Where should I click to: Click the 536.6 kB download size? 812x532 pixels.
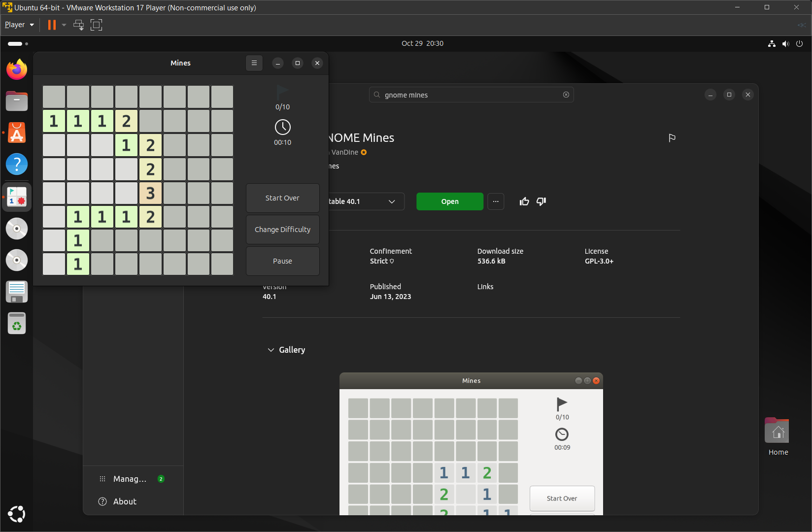[x=491, y=261]
